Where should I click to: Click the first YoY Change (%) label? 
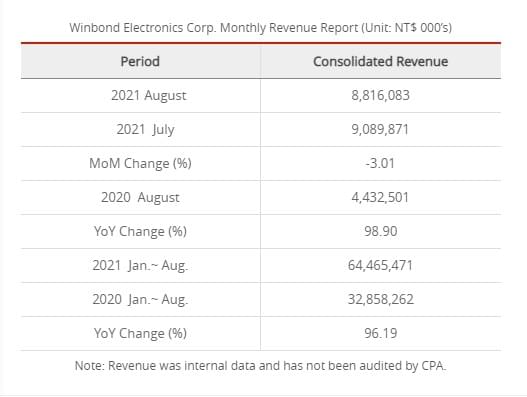pyautogui.click(x=140, y=232)
